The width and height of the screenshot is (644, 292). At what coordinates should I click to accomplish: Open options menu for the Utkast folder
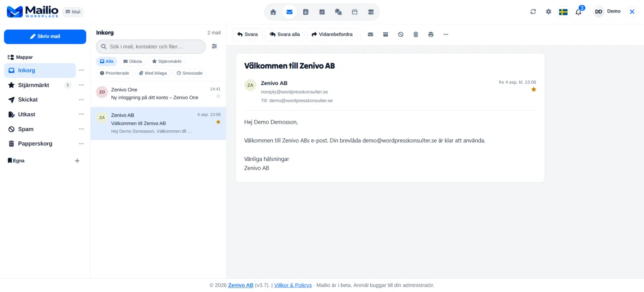[81, 114]
